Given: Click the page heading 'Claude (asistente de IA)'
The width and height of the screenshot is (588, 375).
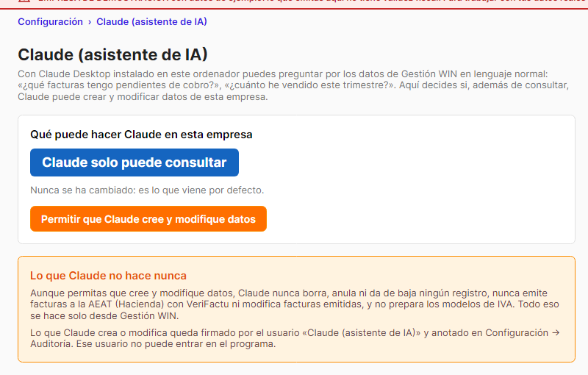Looking at the screenshot, I should [112, 54].
